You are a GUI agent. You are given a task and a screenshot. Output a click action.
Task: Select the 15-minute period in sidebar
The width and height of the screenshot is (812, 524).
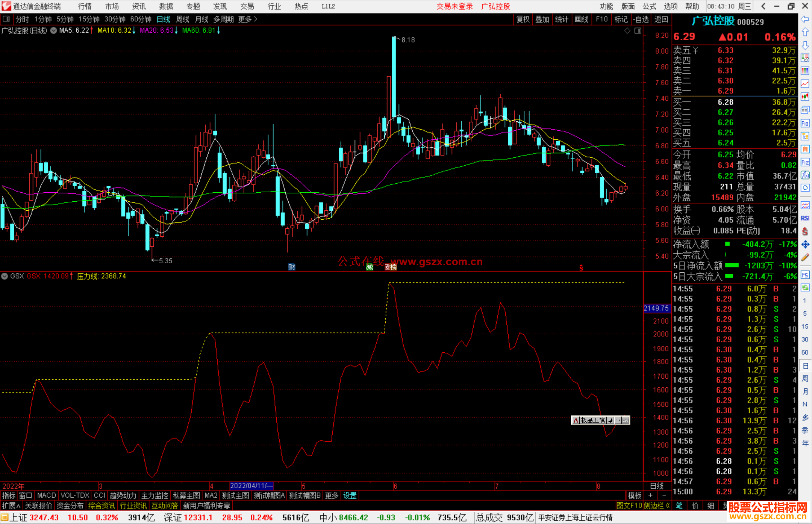pyautogui.click(x=805, y=326)
